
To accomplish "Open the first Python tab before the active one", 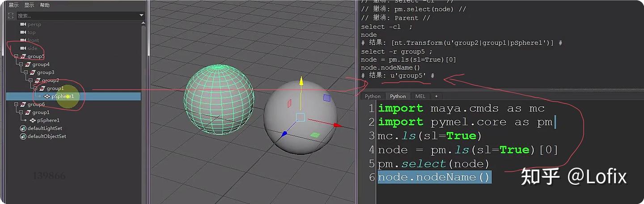I will point(373,96).
